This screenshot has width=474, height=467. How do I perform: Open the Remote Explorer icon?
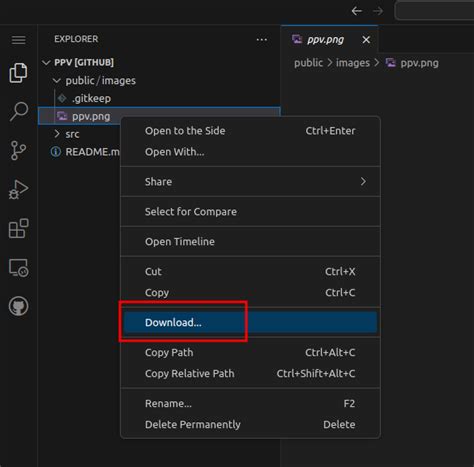point(18,268)
